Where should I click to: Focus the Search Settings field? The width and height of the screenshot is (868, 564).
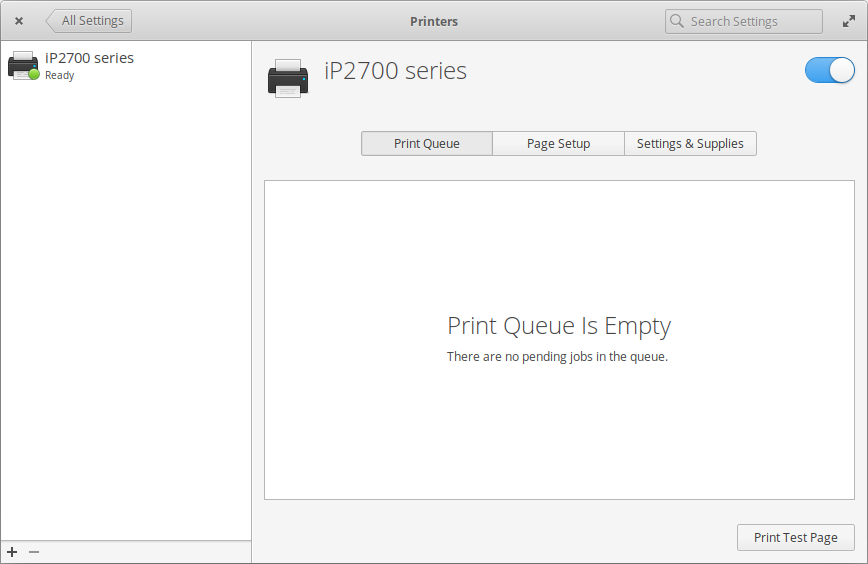click(743, 21)
